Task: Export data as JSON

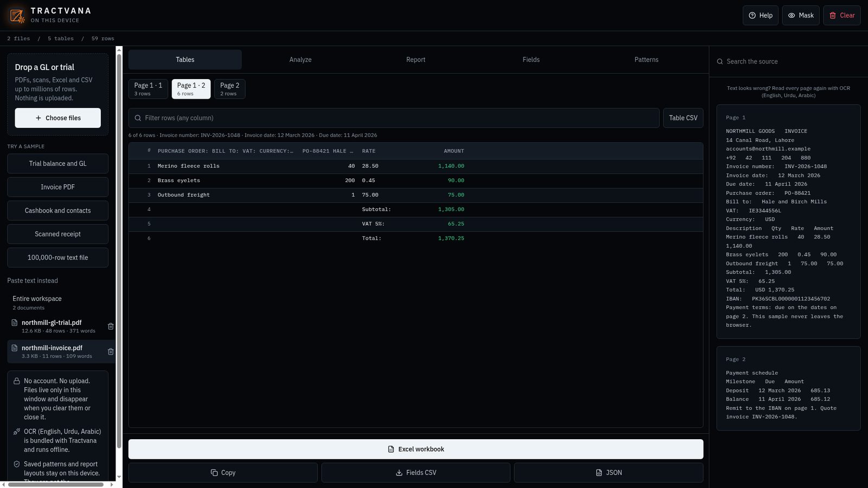Action: tap(609, 473)
